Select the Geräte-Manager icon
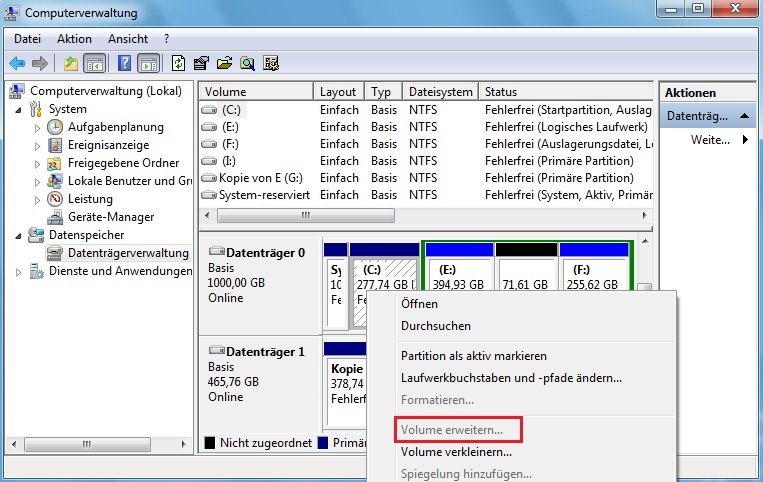 coord(55,217)
